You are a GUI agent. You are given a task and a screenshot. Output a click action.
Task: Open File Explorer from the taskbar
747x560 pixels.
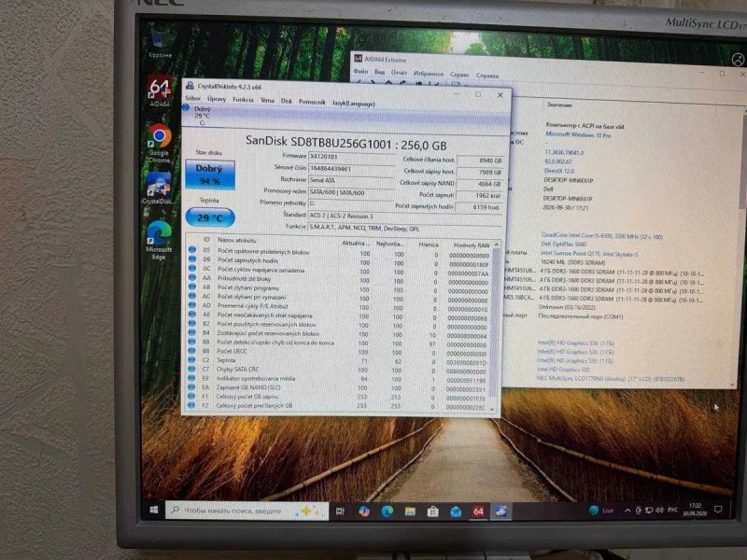click(x=410, y=511)
